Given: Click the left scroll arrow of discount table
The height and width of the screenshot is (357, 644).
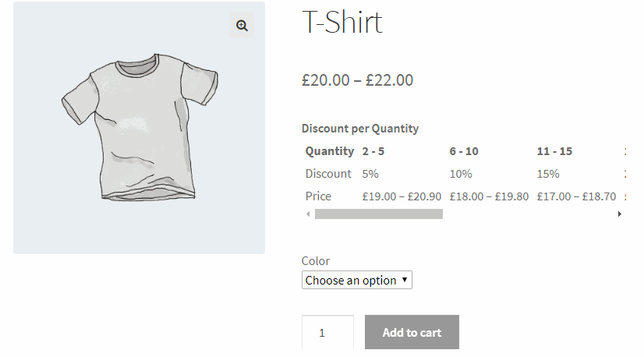Looking at the screenshot, I should tap(307, 214).
